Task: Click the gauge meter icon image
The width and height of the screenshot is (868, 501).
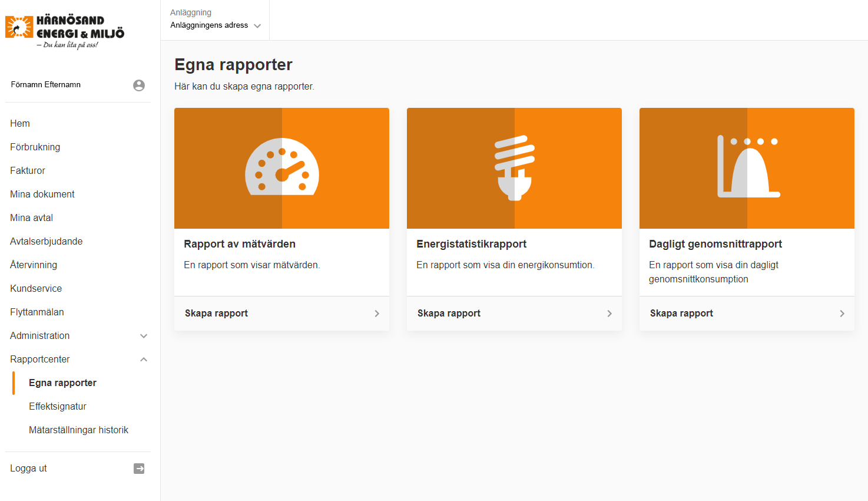Action: click(282, 167)
